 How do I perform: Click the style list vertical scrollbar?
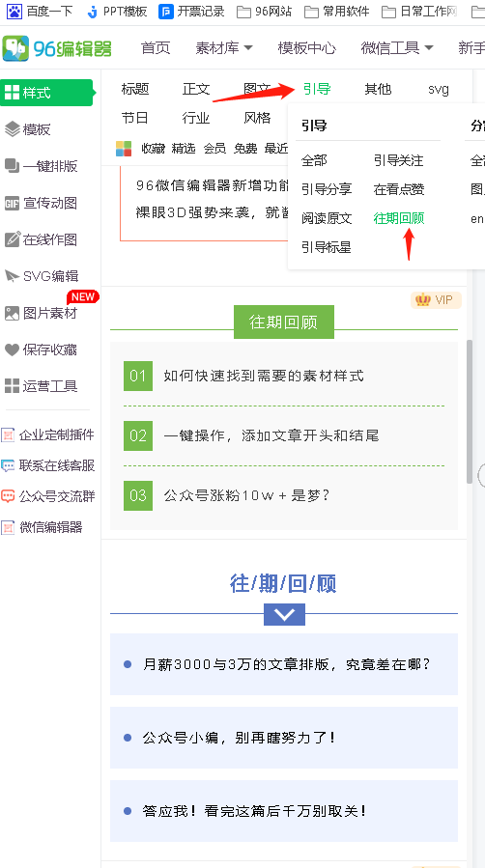coord(470,411)
